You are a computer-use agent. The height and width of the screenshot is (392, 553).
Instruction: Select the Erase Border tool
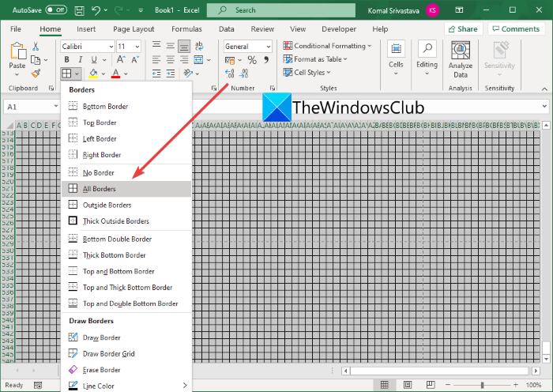click(101, 369)
